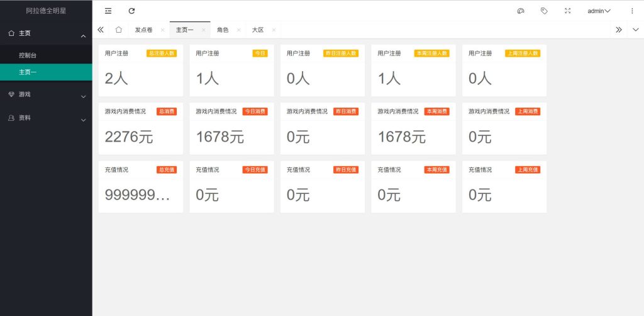Expand the 游戏 sidebar menu
This screenshot has width=644, height=316.
click(x=46, y=94)
